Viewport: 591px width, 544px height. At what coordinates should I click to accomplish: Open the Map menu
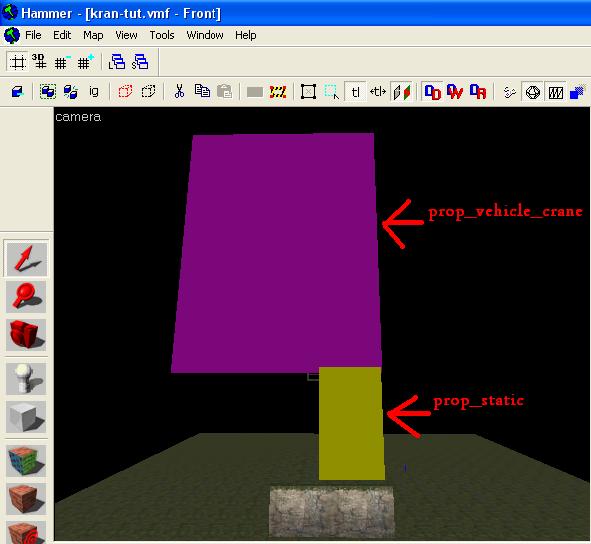point(93,35)
